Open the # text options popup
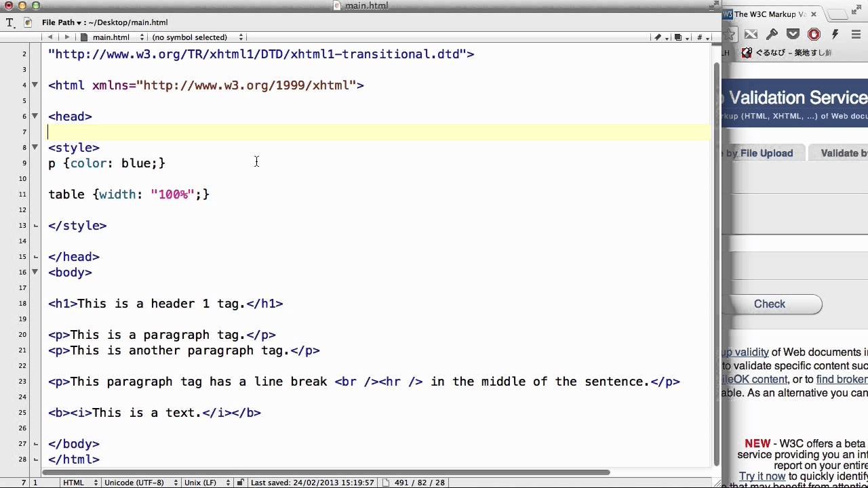This screenshot has width=868, height=488. point(702,37)
